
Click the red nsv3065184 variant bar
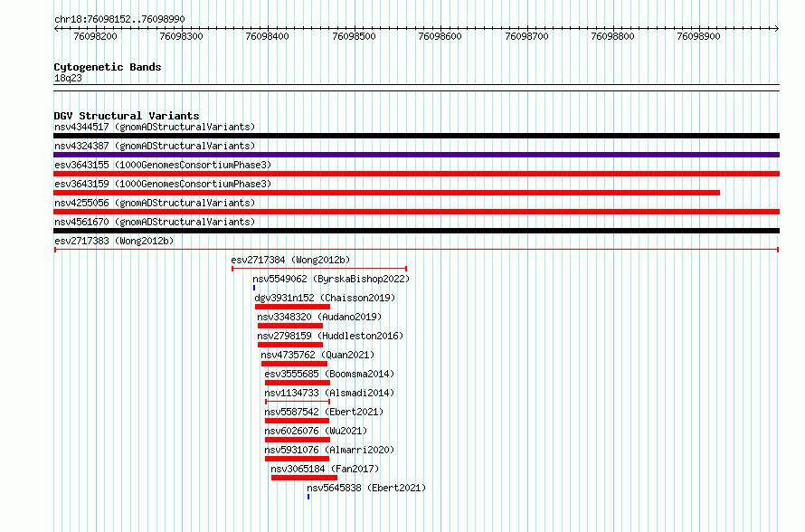pos(304,478)
